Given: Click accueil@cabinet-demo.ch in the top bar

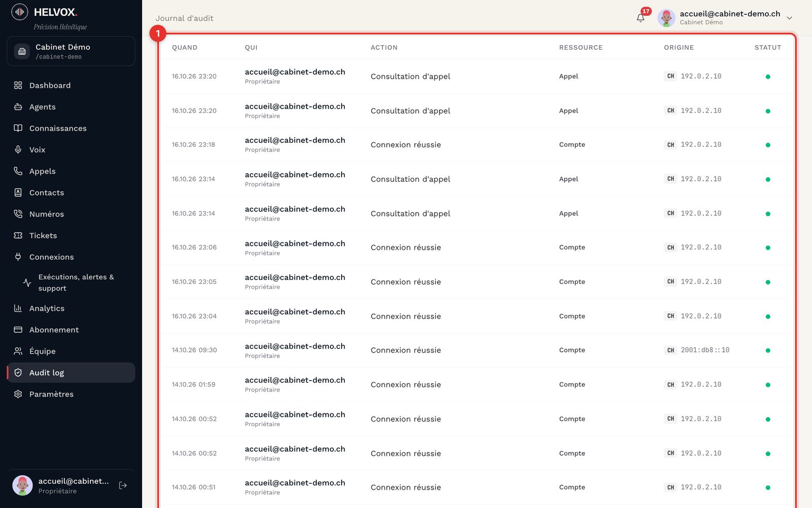Looking at the screenshot, I should [730, 14].
